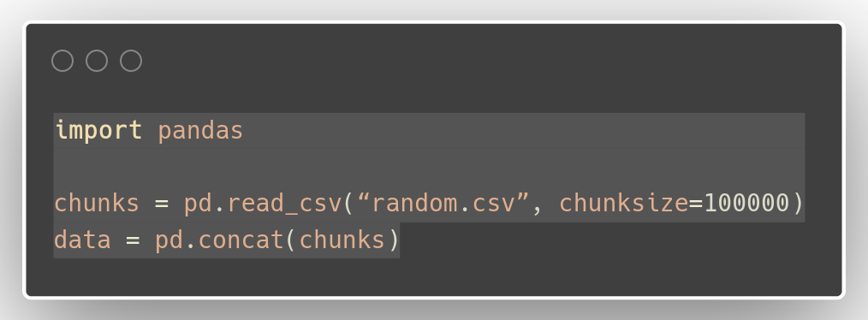Click the data variable name
The image size is (868, 320).
[82, 240]
